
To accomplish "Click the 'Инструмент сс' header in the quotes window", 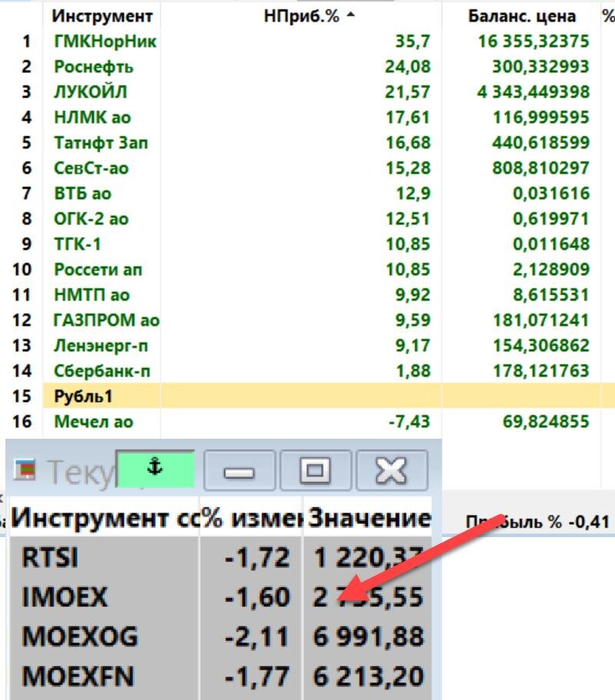I will coord(105,519).
